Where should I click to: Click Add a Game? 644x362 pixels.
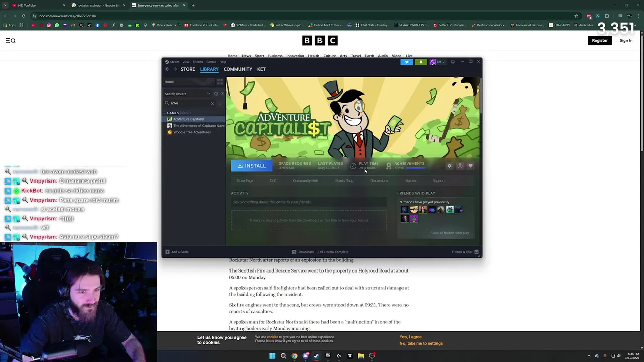pyautogui.click(x=177, y=252)
